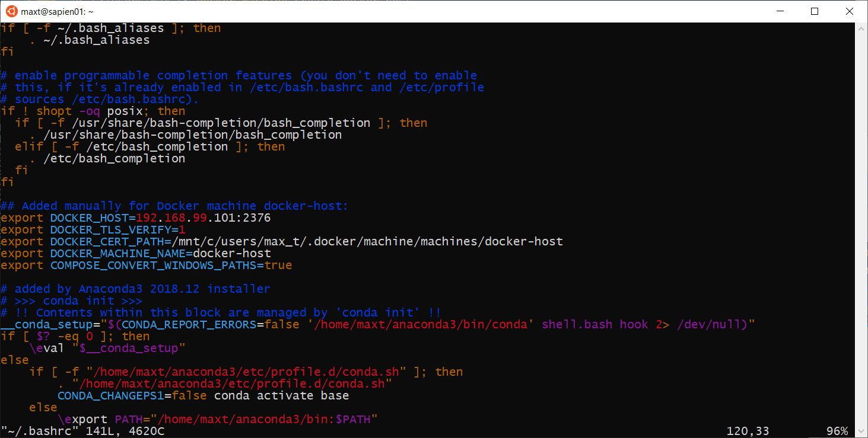Minimize the terminal window
Viewport: 868px width, 438px height.
(781, 11)
